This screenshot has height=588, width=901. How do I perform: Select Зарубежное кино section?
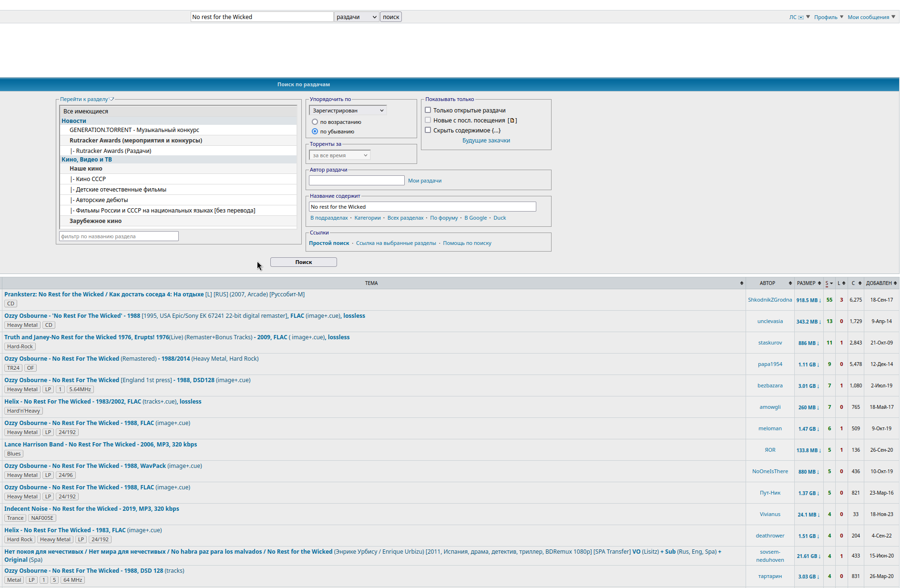coord(178,221)
